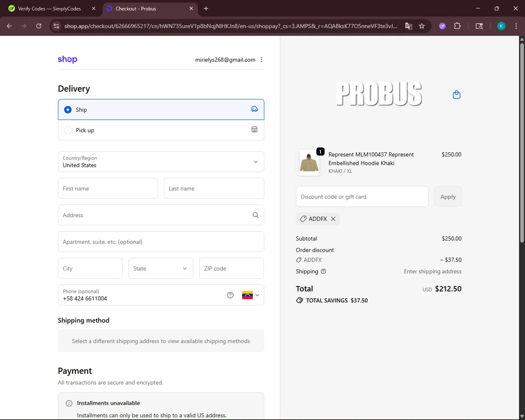Click the product name Represent Embellished Hoodie
The image size is (525, 420).
pos(371,159)
